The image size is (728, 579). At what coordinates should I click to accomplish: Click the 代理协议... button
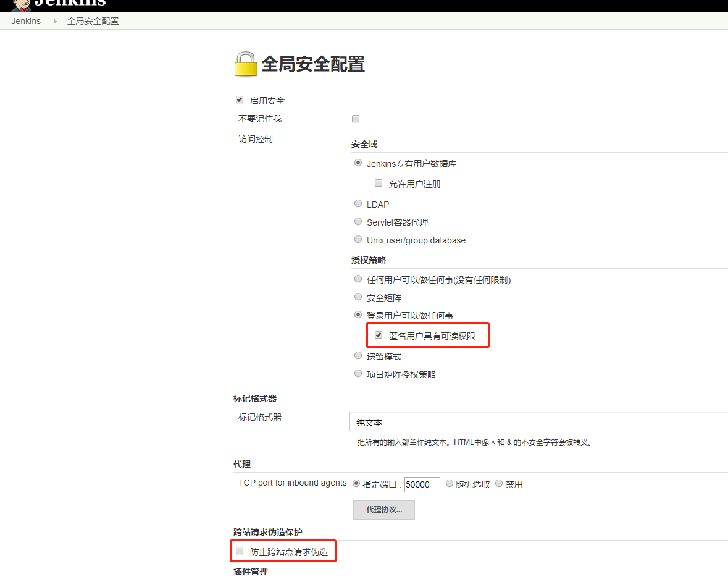click(383, 510)
